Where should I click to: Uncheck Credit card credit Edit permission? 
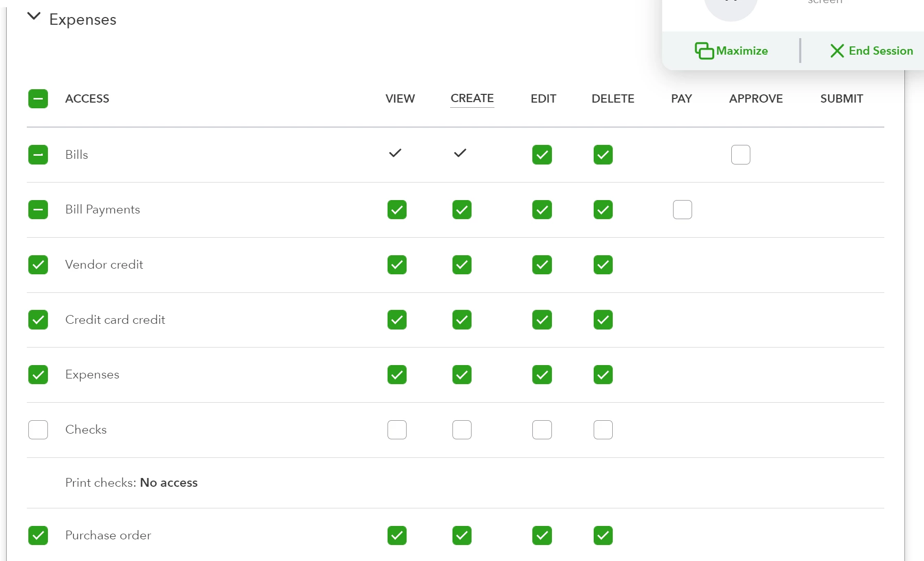(x=542, y=320)
